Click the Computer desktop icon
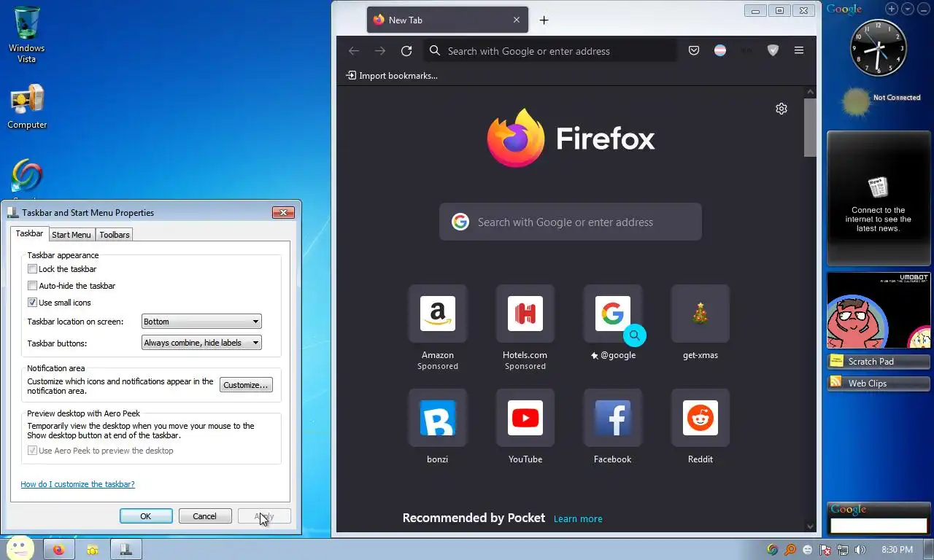The image size is (934, 560). pyautogui.click(x=27, y=106)
